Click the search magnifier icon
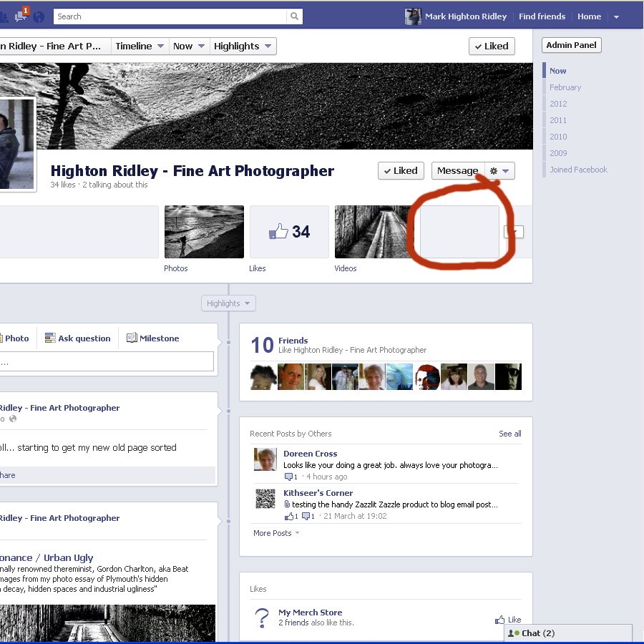 coord(295,16)
